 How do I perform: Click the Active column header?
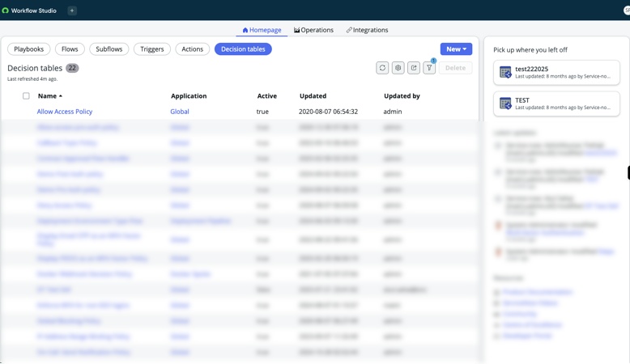[x=267, y=96]
